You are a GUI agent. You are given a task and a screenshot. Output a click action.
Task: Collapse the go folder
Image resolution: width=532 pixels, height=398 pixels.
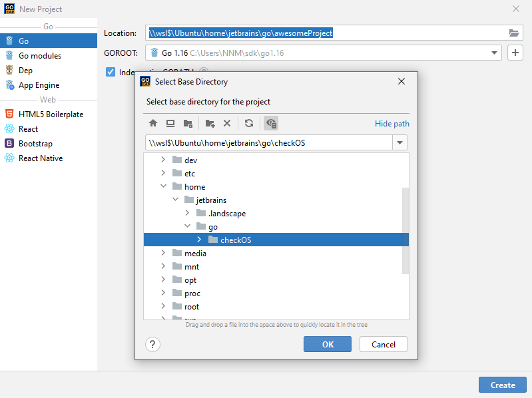point(187,226)
